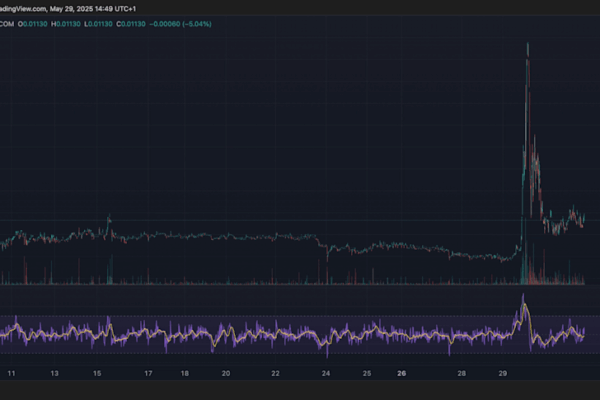Select date label 24 on time axis

click(x=326, y=373)
